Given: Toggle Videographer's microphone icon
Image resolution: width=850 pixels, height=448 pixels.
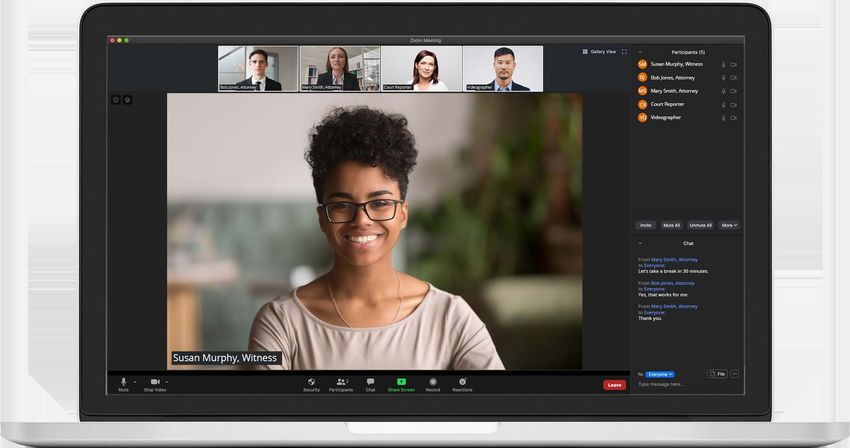Looking at the screenshot, I should [723, 118].
